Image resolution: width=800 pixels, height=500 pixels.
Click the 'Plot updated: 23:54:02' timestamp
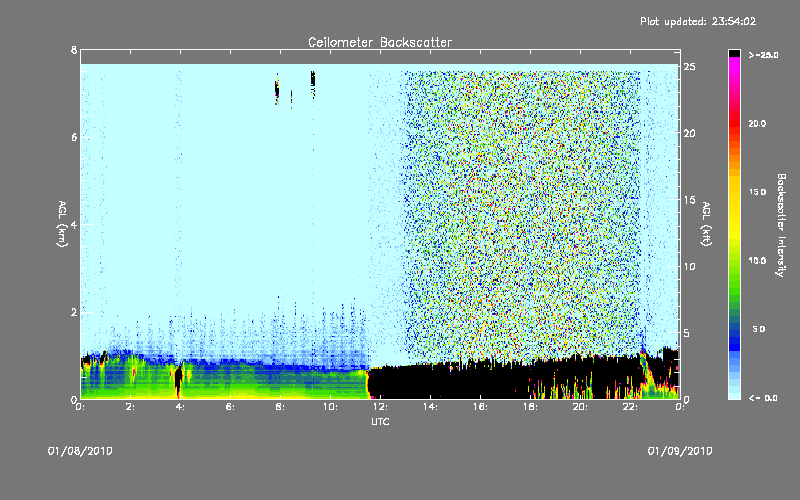coord(698,21)
